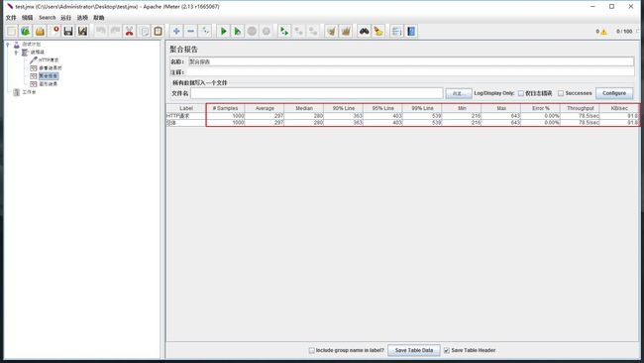Create a new test plan with New icon
This screenshot has height=363, width=644.
coord(12,32)
